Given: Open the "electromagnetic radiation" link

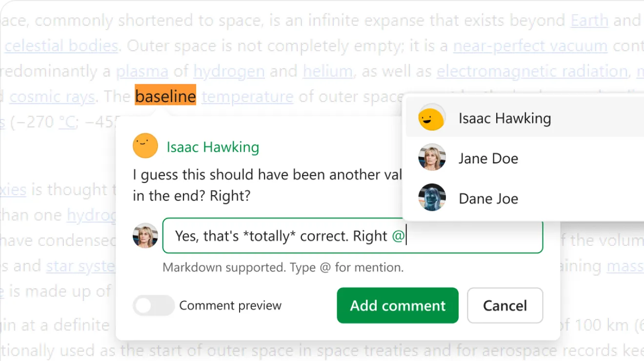Looking at the screenshot, I should coord(532,71).
